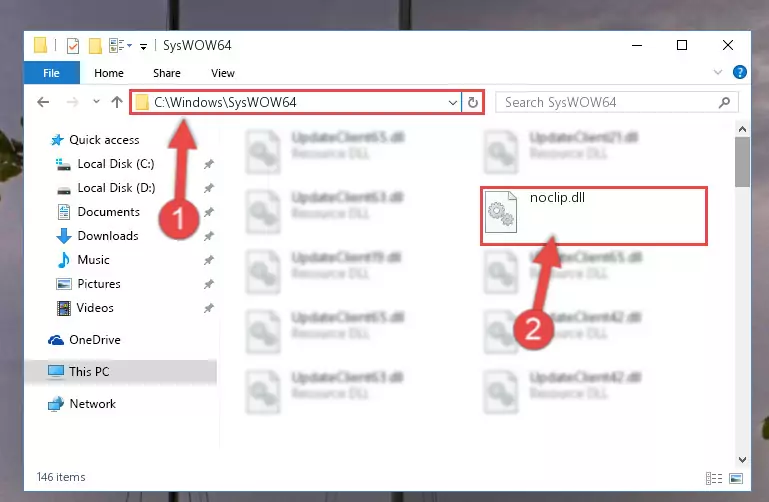Viewport: 769px width, 502px height.
Task: Click the scrollbar up arrow
Action: 743,129
